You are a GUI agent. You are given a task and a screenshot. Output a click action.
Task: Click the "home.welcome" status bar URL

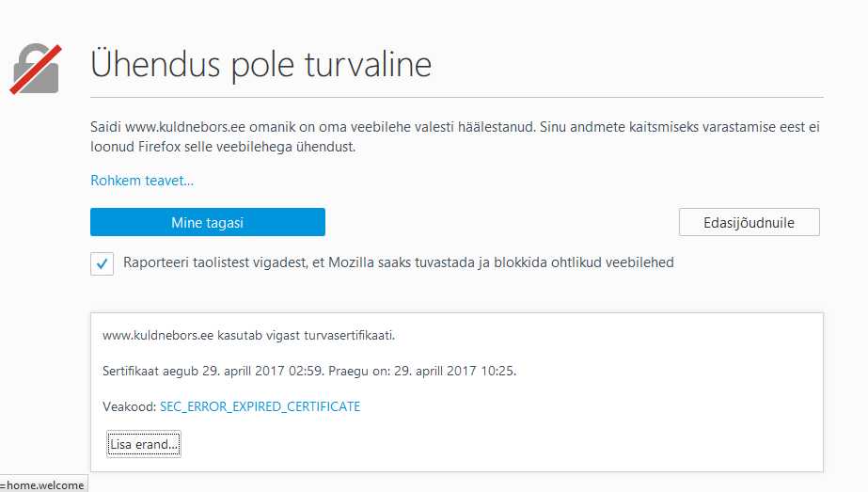(45, 485)
